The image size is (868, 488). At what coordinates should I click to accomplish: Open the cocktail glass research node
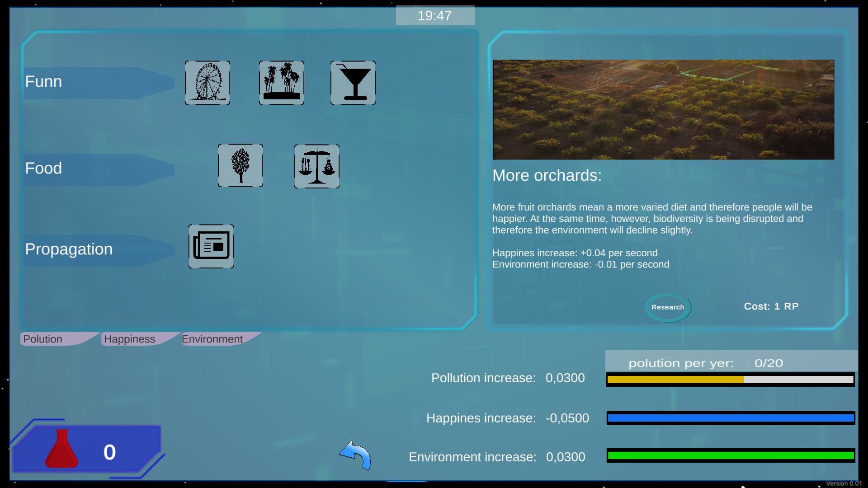[x=353, y=82]
